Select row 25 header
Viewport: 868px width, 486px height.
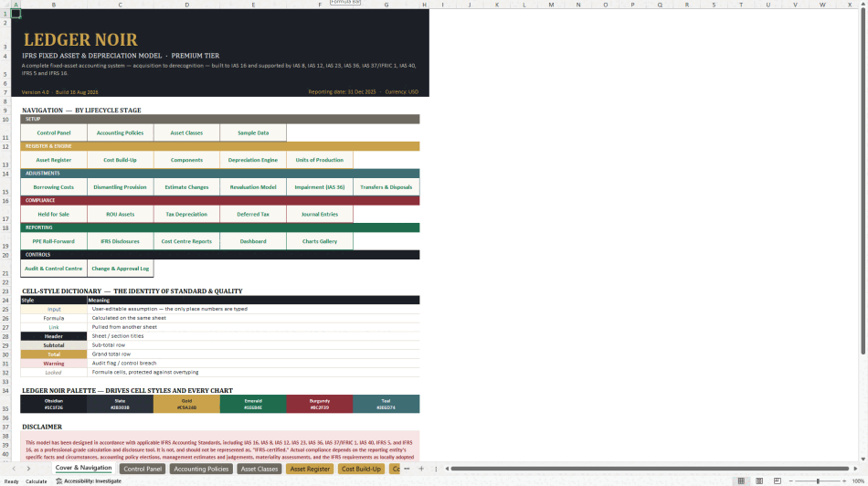coord(5,310)
